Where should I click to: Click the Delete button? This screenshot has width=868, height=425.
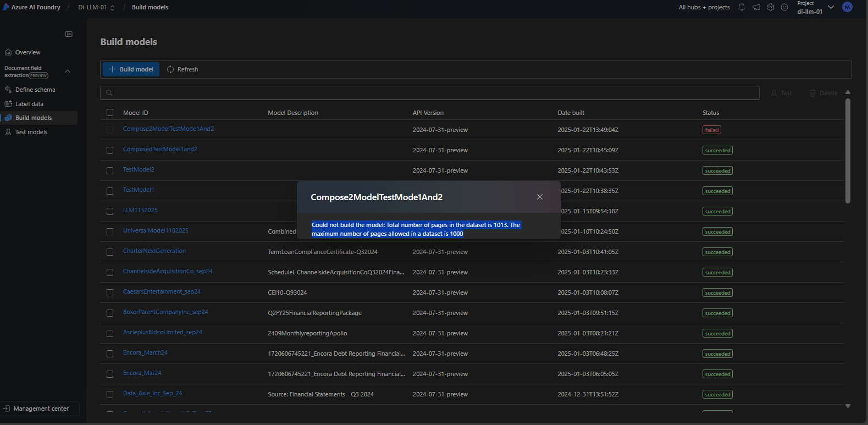[823, 93]
